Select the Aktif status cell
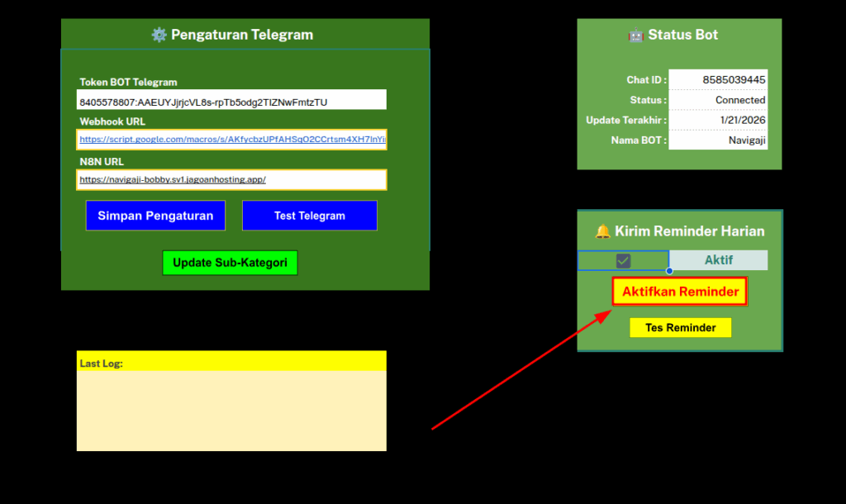The height and width of the screenshot is (504, 846). tap(718, 260)
